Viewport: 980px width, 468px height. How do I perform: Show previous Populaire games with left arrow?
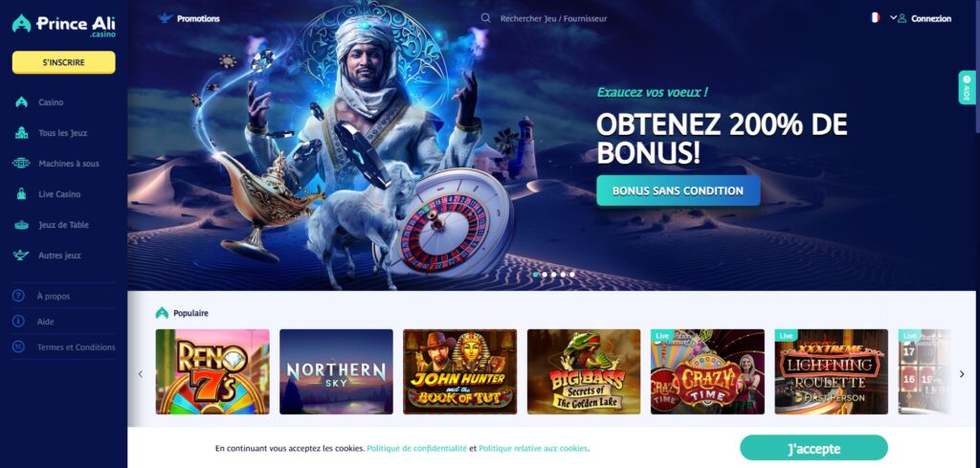pyautogui.click(x=141, y=373)
